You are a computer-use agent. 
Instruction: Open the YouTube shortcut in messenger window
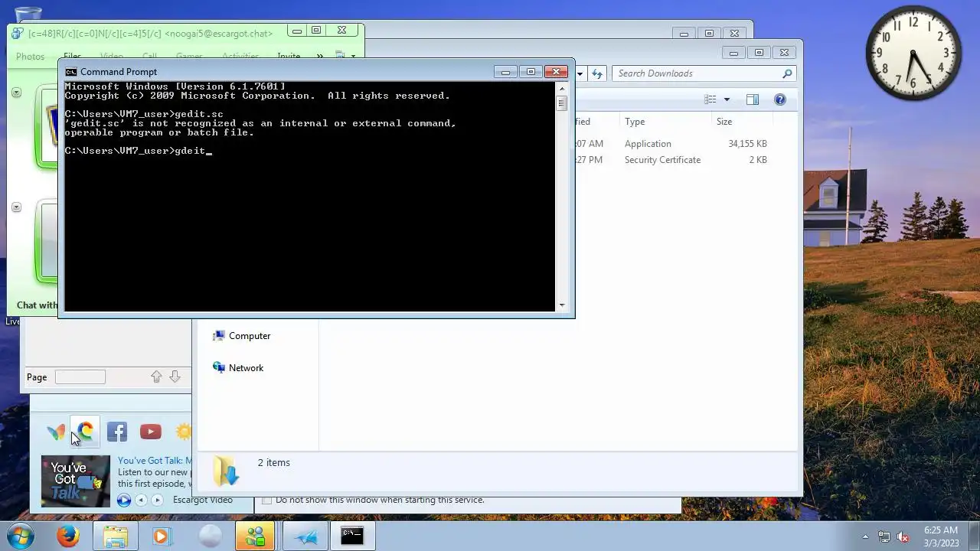pyautogui.click(x=150, y=432)
